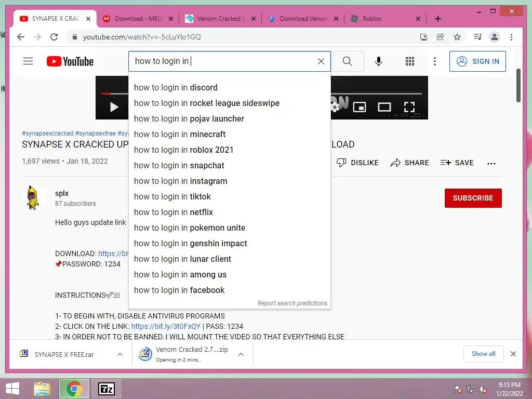Image resolution: width=532 pixels, height=399 pixels.
Task: Select suggestion 'rocket league sideswipe'
Action: coord(229,103)
